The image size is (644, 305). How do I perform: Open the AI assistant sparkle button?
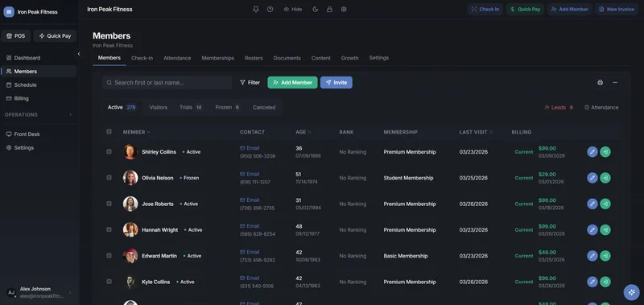631,292
